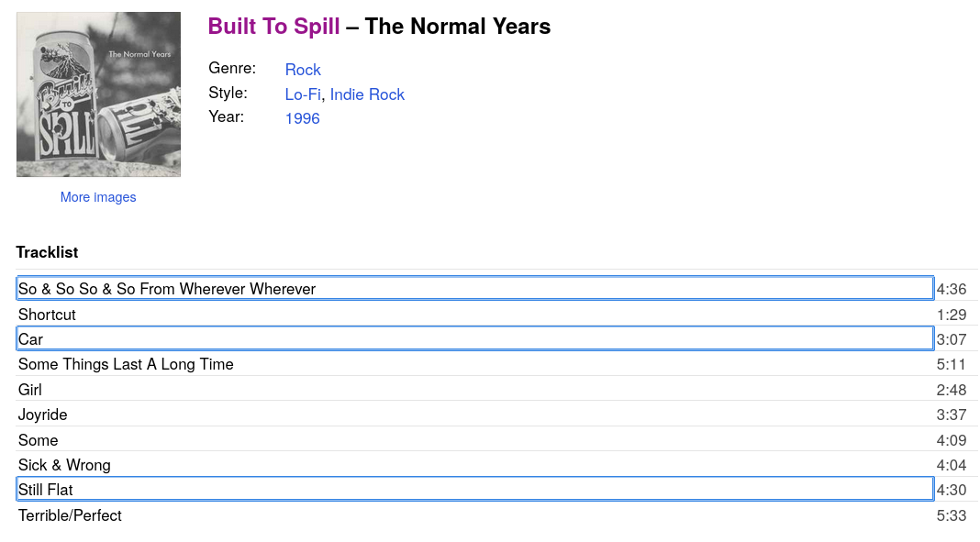Click the 5:33 duration for Terrible/Perfect
This screenshot has width=980, height=542.
[951, 515]
